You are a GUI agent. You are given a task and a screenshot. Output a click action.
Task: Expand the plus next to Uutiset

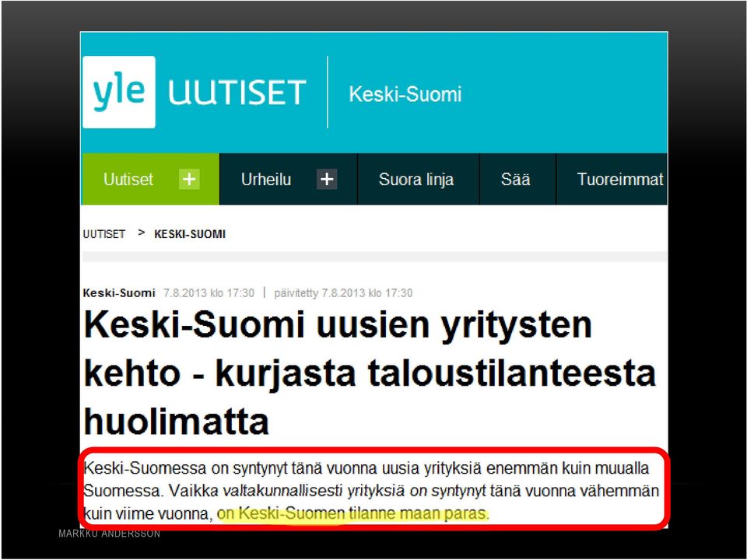click(x=189, y=179)
